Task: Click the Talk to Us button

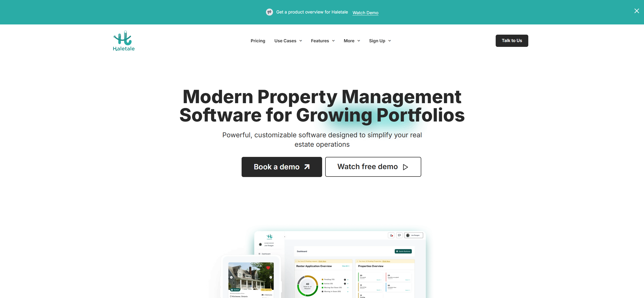Action: pos(512,41)
